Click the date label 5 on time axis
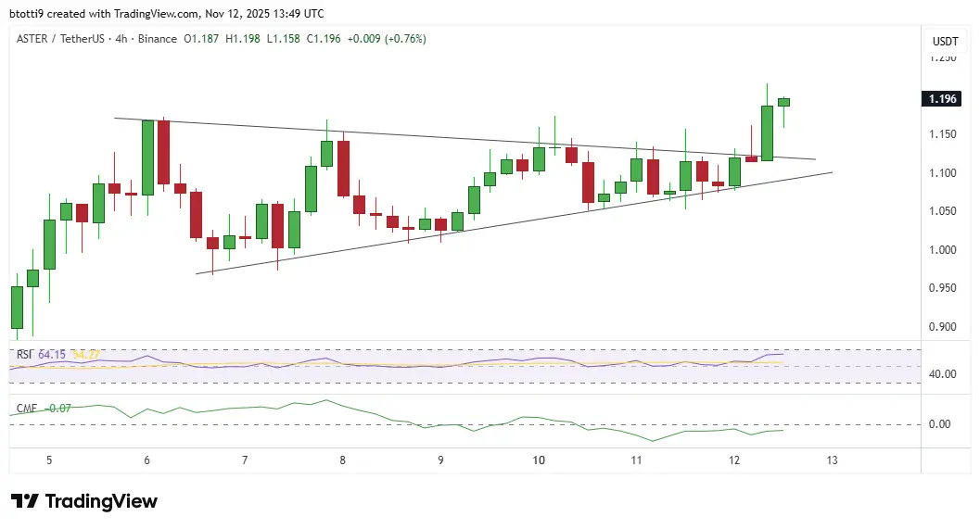The width and height of the screenshot is (980, 529). click(49, 460)
